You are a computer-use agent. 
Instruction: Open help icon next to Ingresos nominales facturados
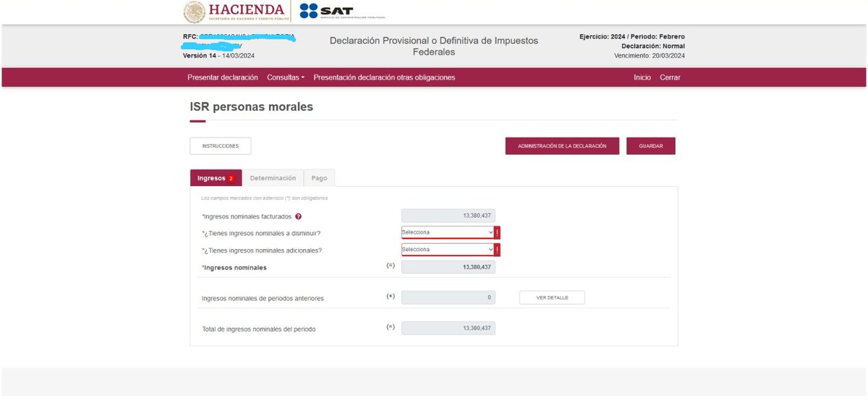(298, 216)
